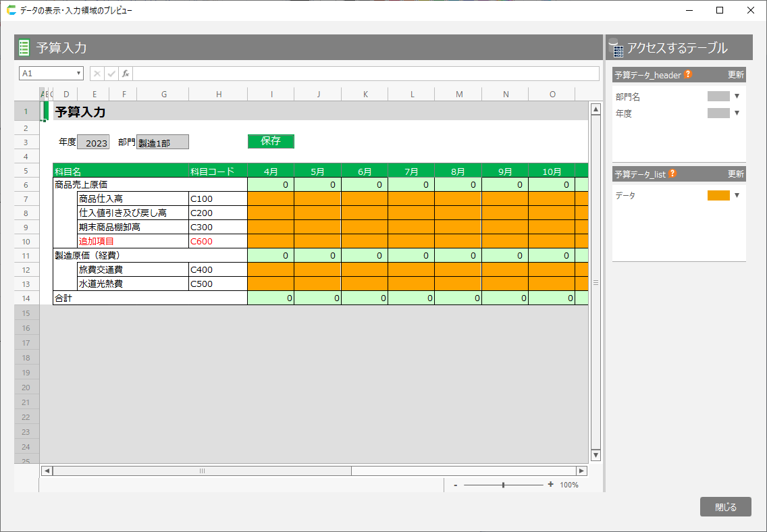Open the A1 name box dropdown
Image resolution: width=767 pixels, height=532 pixels.
pos(79,74)
